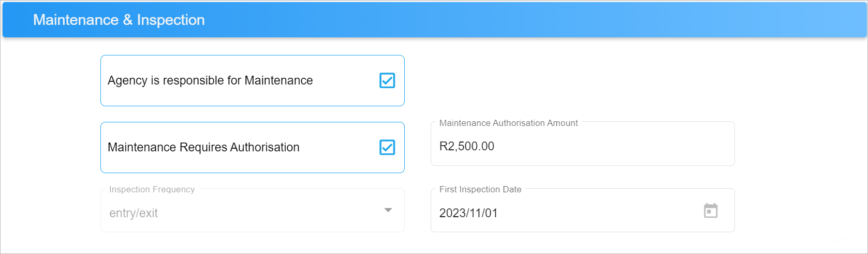Click the Maintenance Authorisation Amount label

pos(509,123)
